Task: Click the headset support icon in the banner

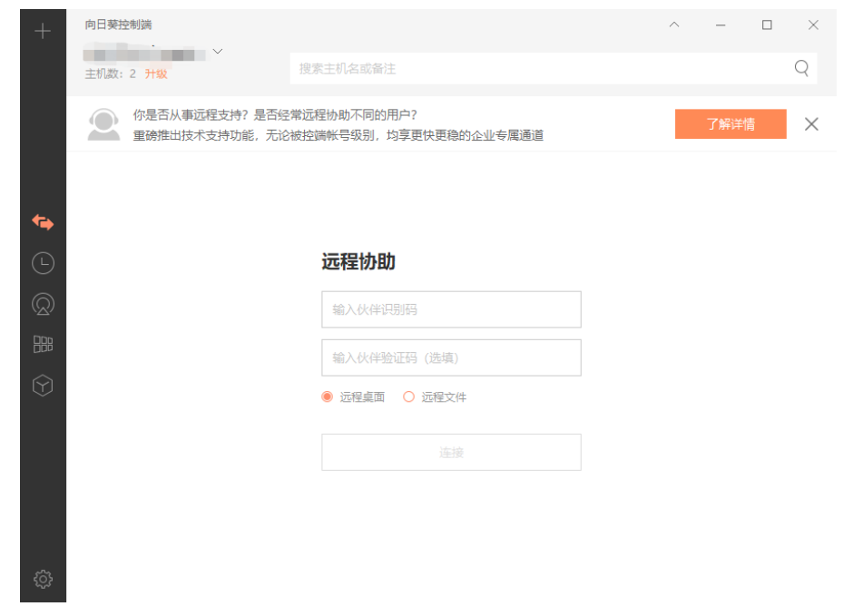Action: tap(103, 124)
